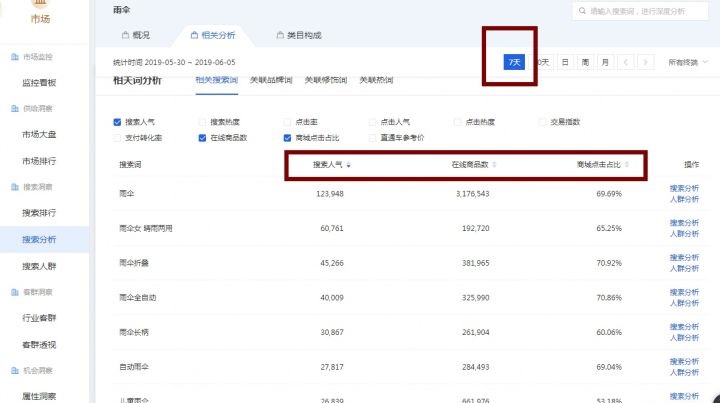The width and height of the screenshot is (724, 403).
Task: Enable the 交易指数 checkbox
Action: click(542, 122)
